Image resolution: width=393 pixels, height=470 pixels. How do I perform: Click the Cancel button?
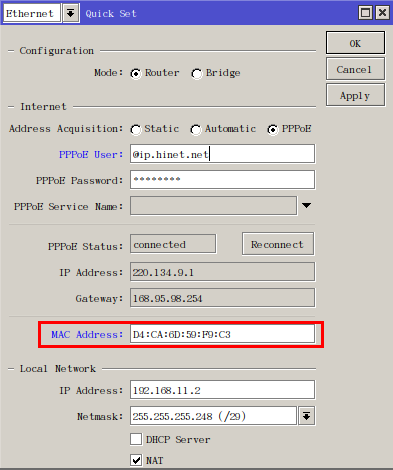(355, 69)
